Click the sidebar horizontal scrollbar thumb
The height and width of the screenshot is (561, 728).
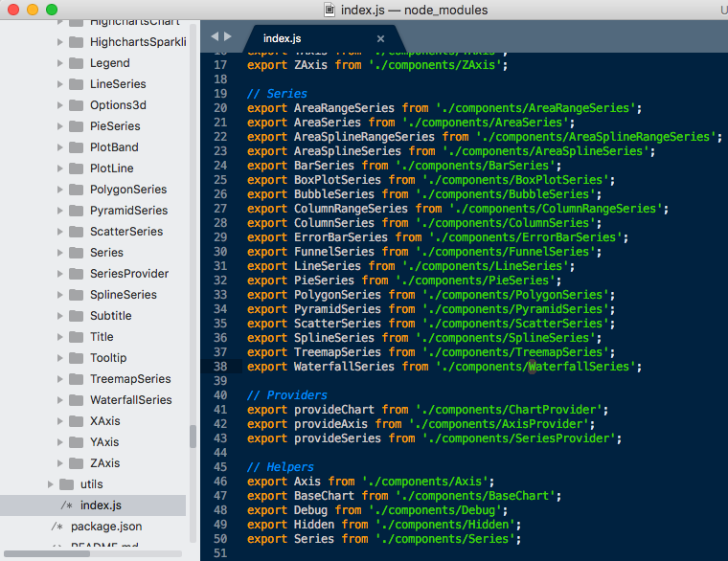[x=46, y=553]
